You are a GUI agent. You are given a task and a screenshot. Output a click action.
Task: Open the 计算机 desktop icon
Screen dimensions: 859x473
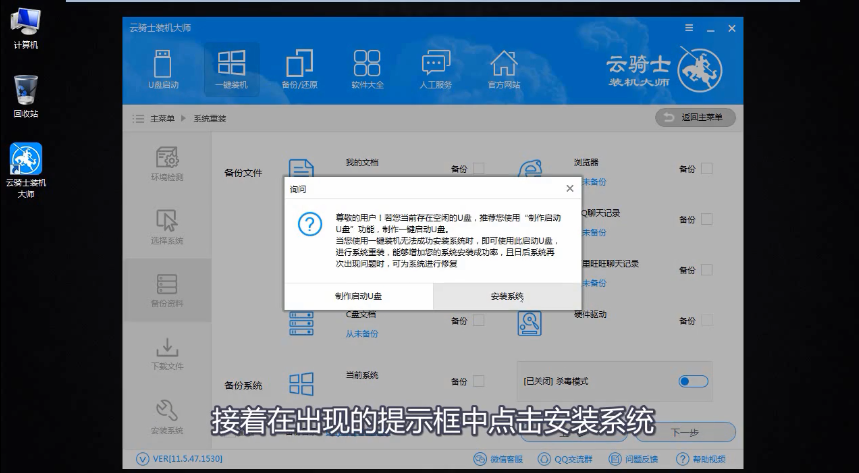(x=25, y=29)
